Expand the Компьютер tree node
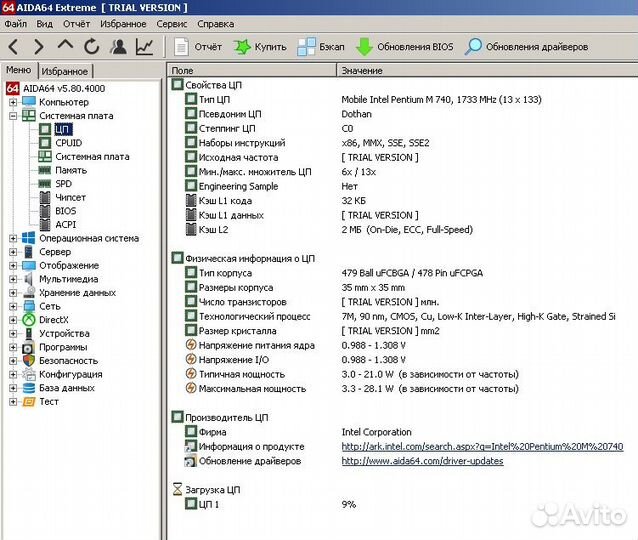This screenshot has width=638, height=540. click(x=13, y=102)
